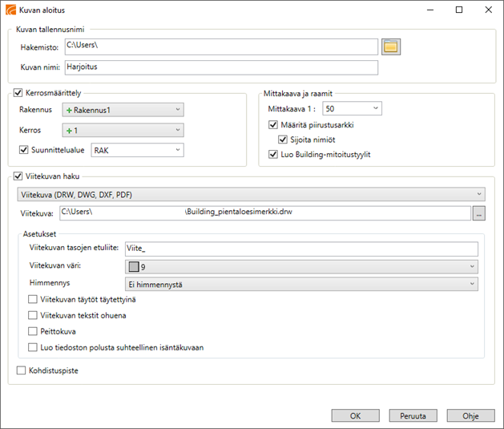Image resolution: width=504 pixels, height=429 pixels.
Task: Open the Viitekuvan väri color selector
Action: [301, 266]
